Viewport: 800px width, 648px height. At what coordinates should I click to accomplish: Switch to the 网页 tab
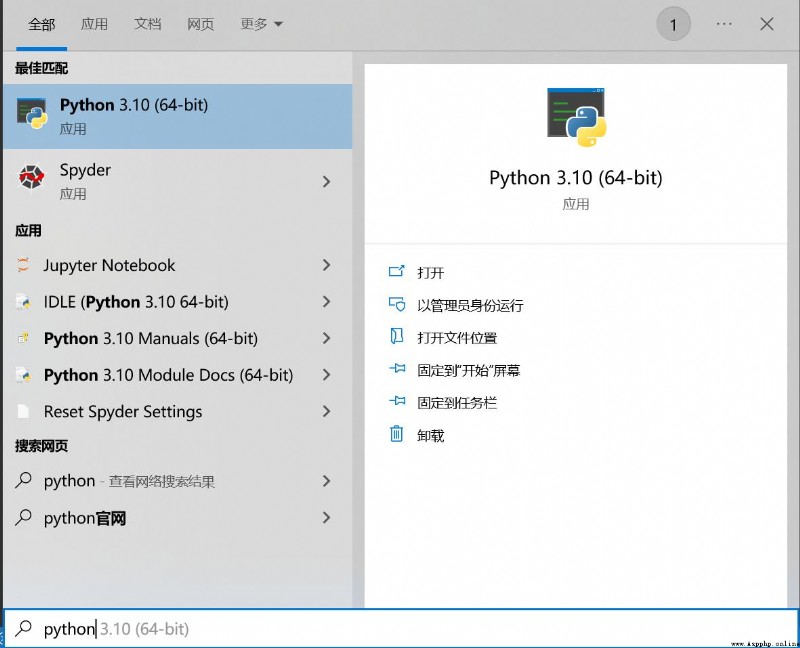[200, 24]
